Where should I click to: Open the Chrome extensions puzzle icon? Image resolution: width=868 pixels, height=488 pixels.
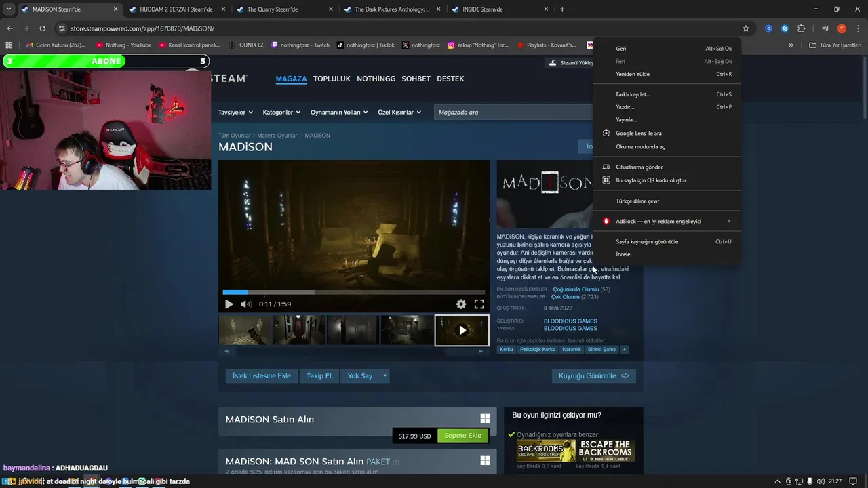click(801, 28)
